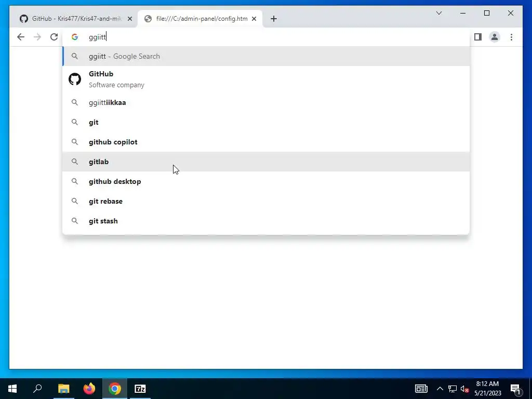The image size is (532, 399).
Task: Go back using the browser back arrow
Action: [21, 37]
